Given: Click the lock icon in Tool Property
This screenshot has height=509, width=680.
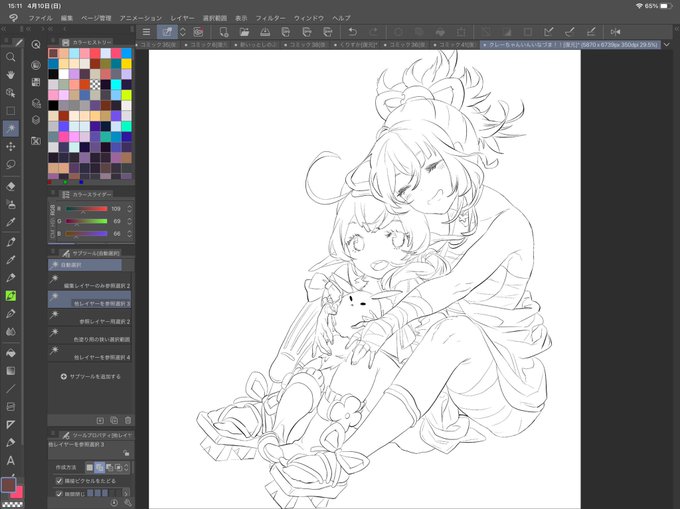Looking at the screenshot, I should (126, 453).
